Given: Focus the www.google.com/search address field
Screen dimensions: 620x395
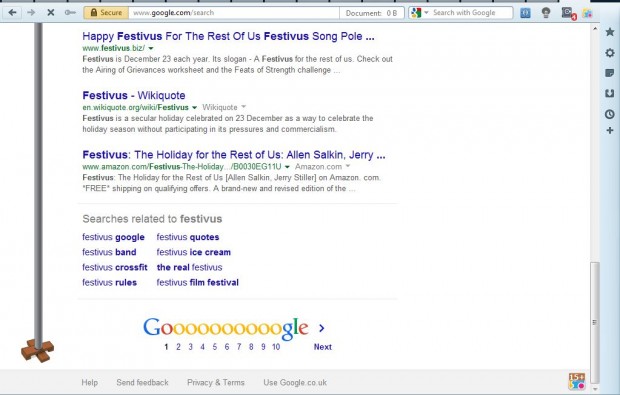Looking at the screenshot, I should point(234,13).
